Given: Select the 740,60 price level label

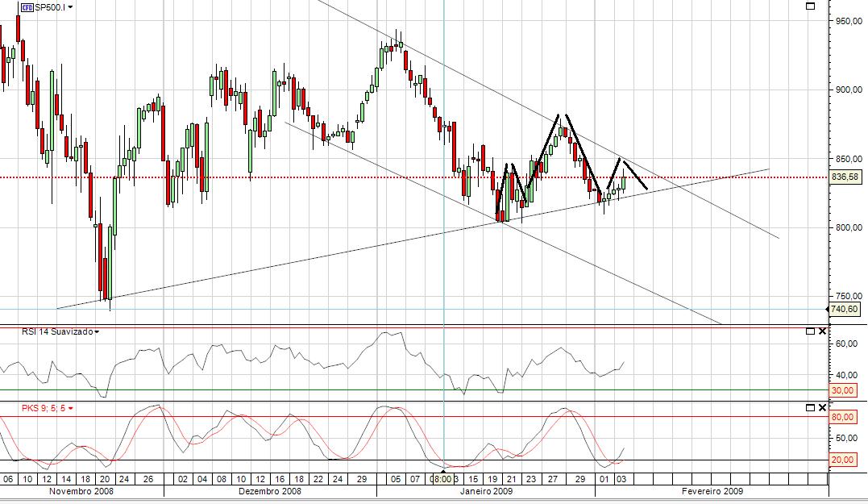Looking at the screenshot, I should click(x=844, y=309).
